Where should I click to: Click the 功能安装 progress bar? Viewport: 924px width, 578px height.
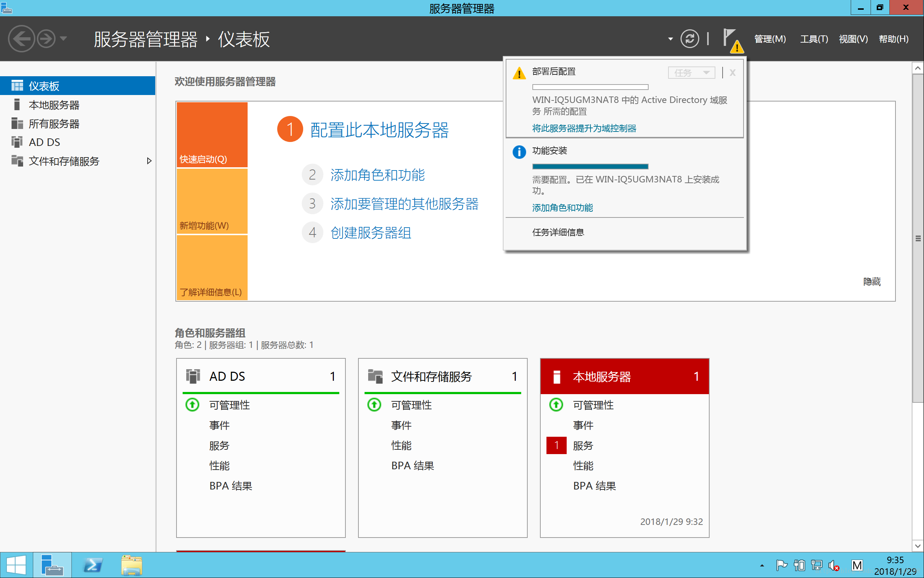point(590,166)
